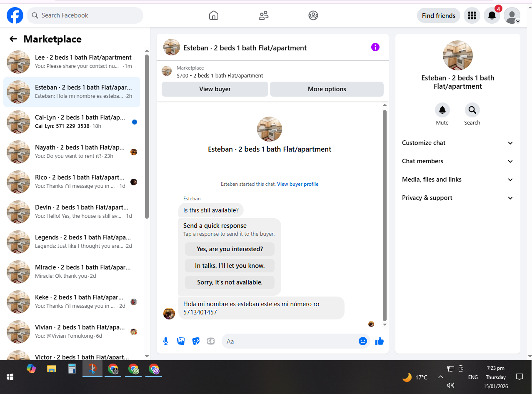The height and width of the screenshot is (394, 532).
Task: Click the 17°C weather widget
Action: tap(415, 377)
